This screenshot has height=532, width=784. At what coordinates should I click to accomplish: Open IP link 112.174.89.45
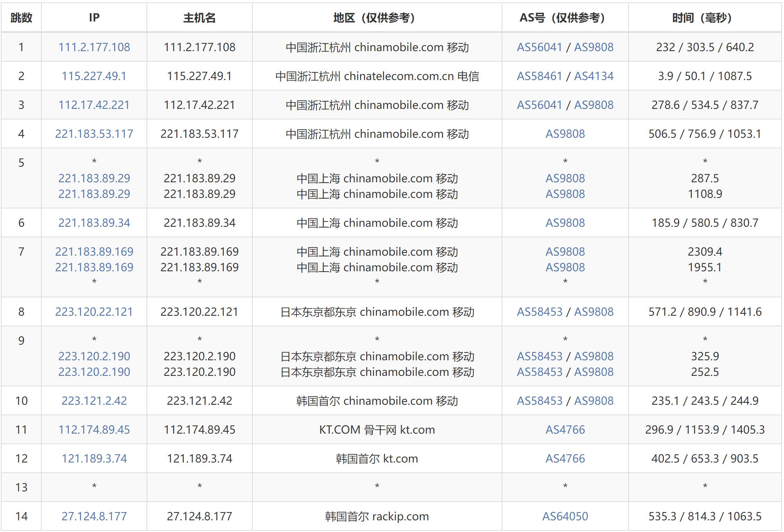pyautogui.click(x=94, y=430)
